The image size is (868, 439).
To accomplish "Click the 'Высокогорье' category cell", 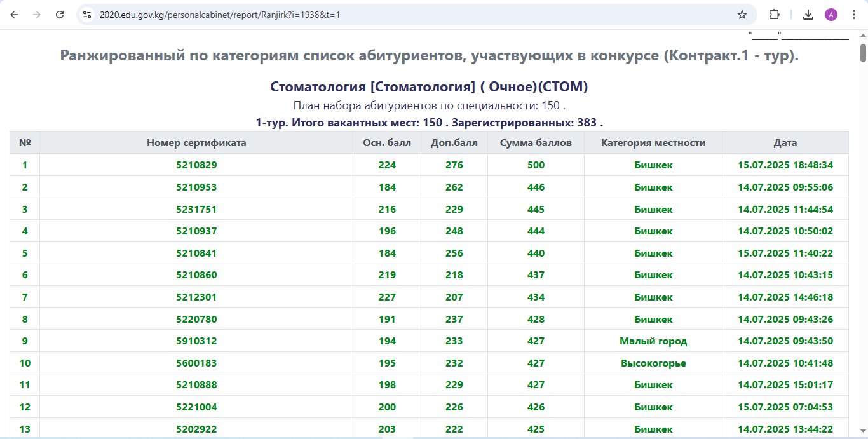I will click(653, 363).
